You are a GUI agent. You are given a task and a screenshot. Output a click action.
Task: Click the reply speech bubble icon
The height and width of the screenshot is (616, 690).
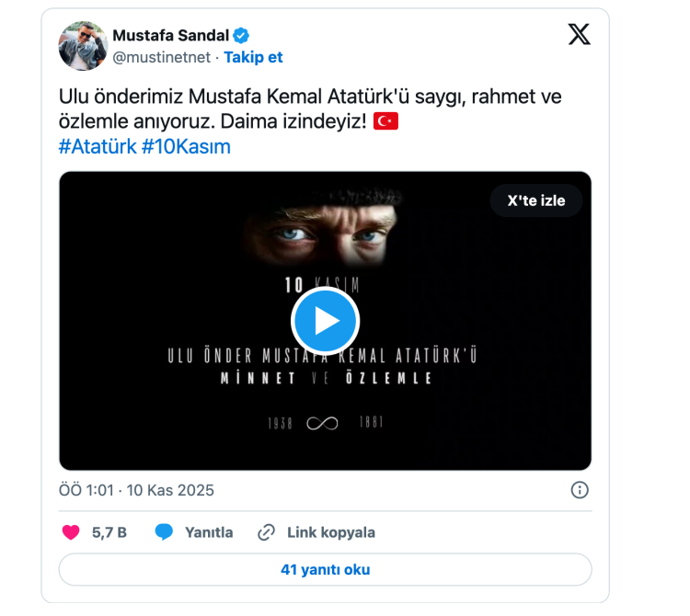(x=165, y=532)
